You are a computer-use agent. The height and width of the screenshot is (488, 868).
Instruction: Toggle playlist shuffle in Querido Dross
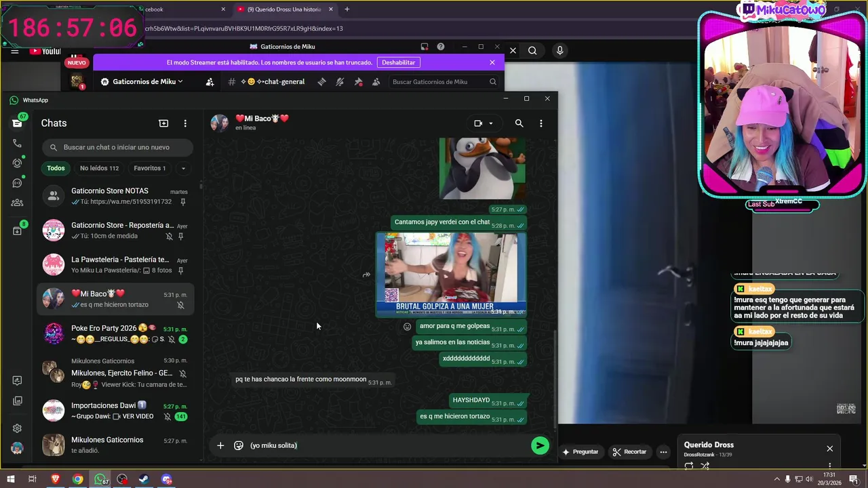click(705, 466)
